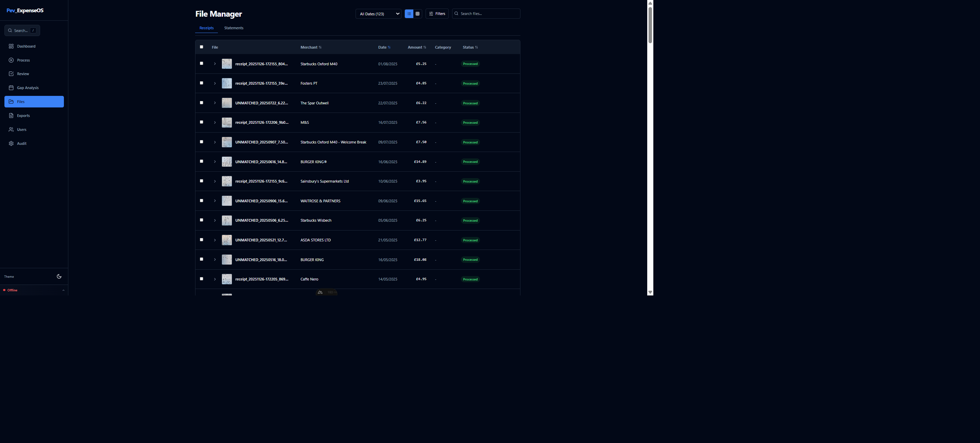
Task: Open the Dashboard from the sidebar
Action: click(x=26, y=46)
